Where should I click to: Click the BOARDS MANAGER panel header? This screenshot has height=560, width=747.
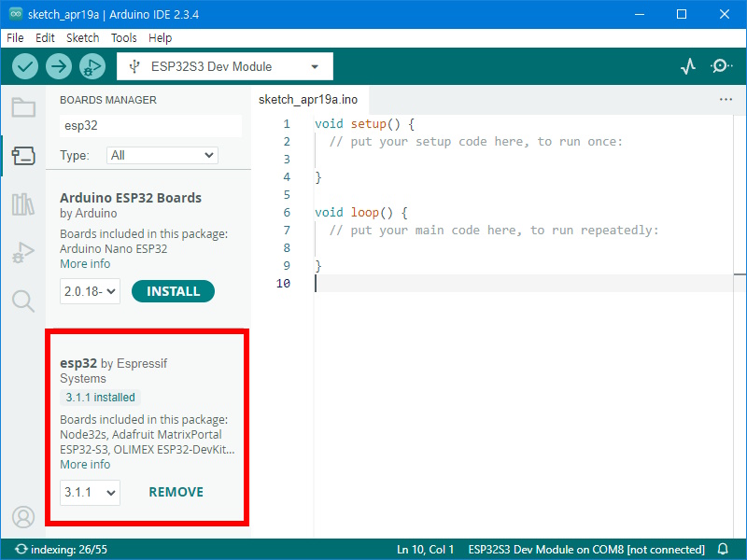(x=108, y=100)
